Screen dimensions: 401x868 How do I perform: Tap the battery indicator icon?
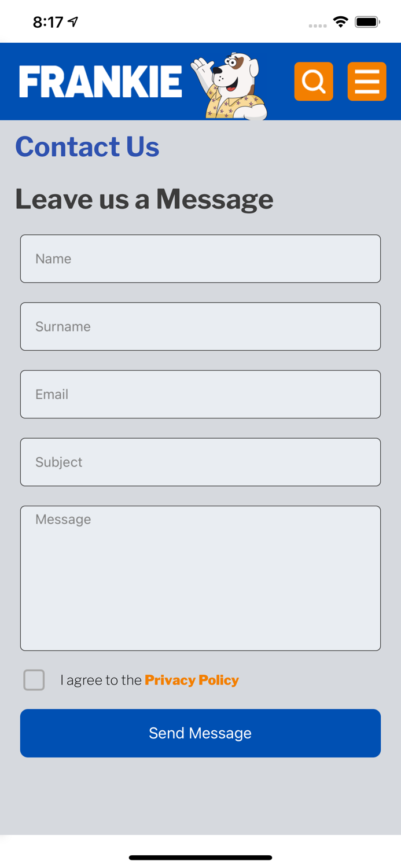(x=367, y=22)
